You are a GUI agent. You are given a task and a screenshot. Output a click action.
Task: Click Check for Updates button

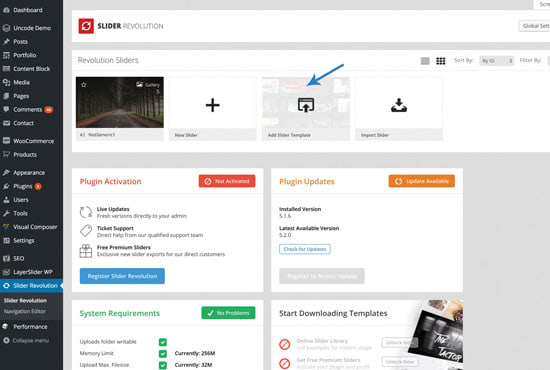[305, 249]
